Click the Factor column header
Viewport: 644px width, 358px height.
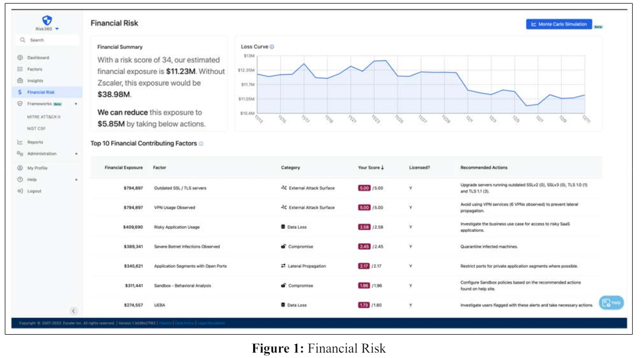tap(160, 168)
